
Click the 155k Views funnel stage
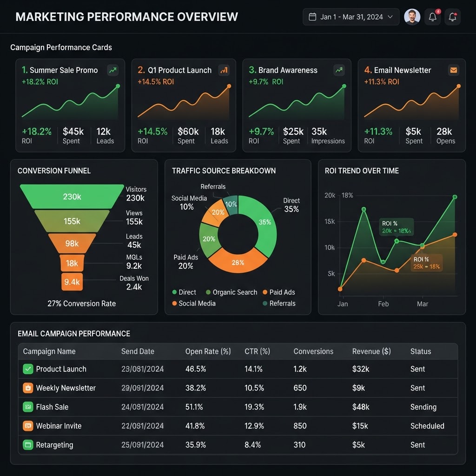[72, 221]
